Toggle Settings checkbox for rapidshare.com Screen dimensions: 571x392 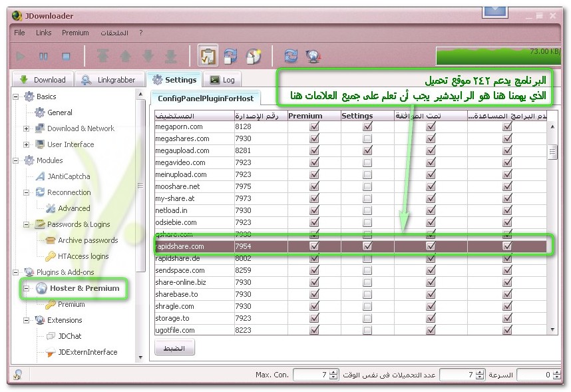coord(367,246)
